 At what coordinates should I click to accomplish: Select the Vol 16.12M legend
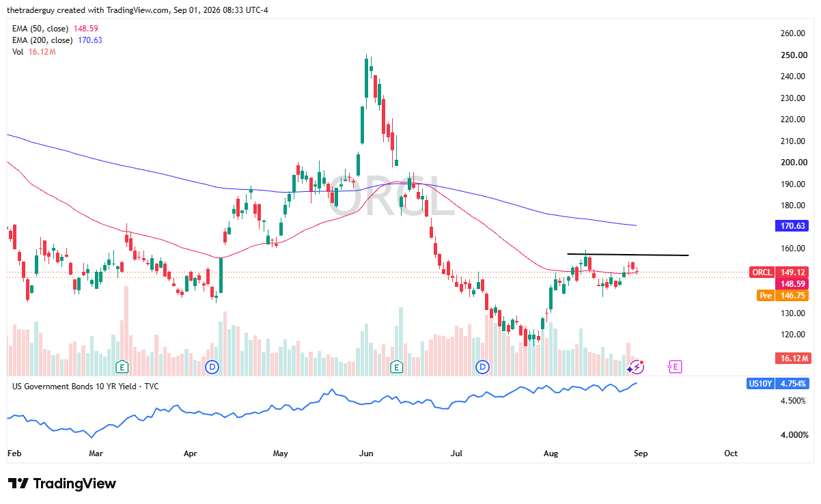click(x=33, y=52)
